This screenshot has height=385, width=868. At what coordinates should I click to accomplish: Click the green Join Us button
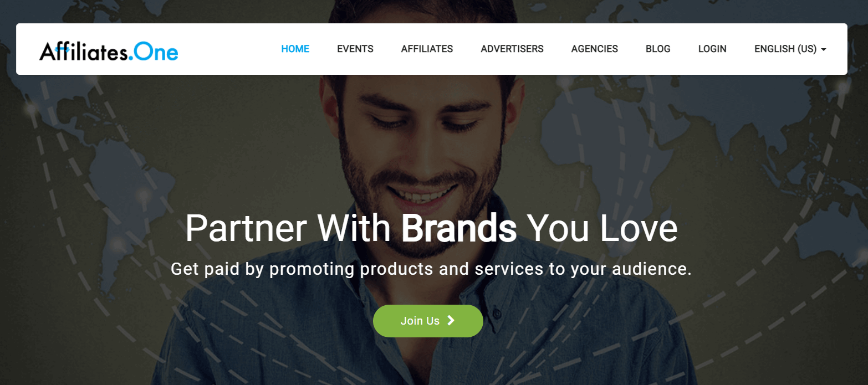click(428, 321)
